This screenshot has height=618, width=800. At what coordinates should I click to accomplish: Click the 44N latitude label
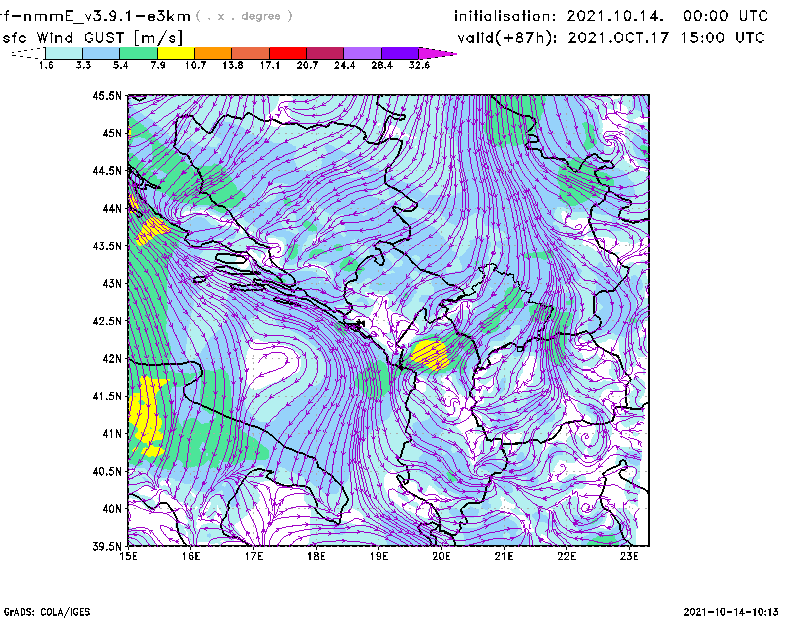click(112, 208)
